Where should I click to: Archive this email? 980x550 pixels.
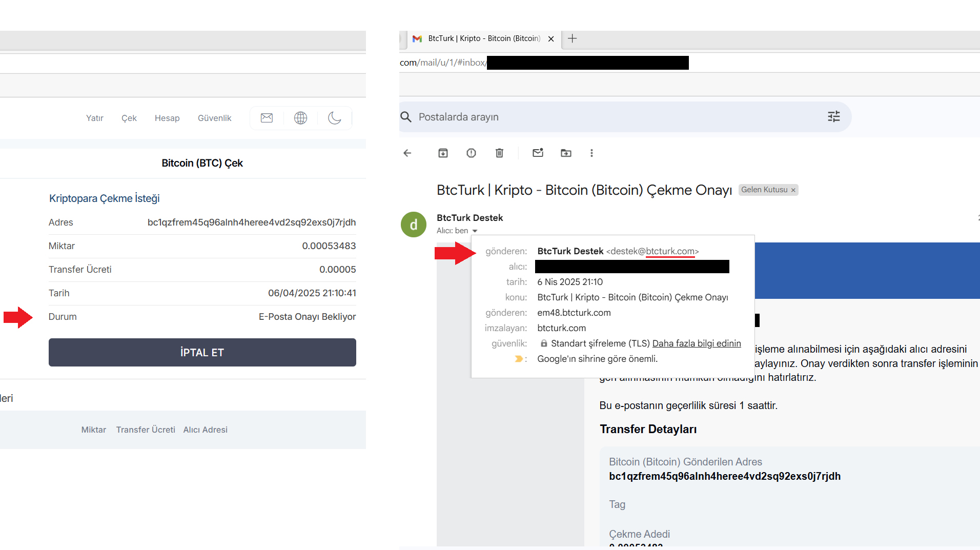pos(443,153)
